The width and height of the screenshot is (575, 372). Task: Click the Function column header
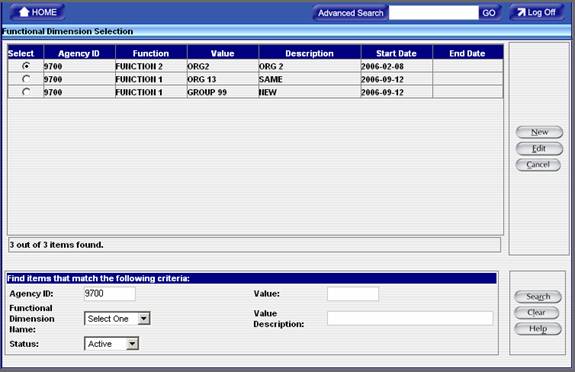pos(151,53)
